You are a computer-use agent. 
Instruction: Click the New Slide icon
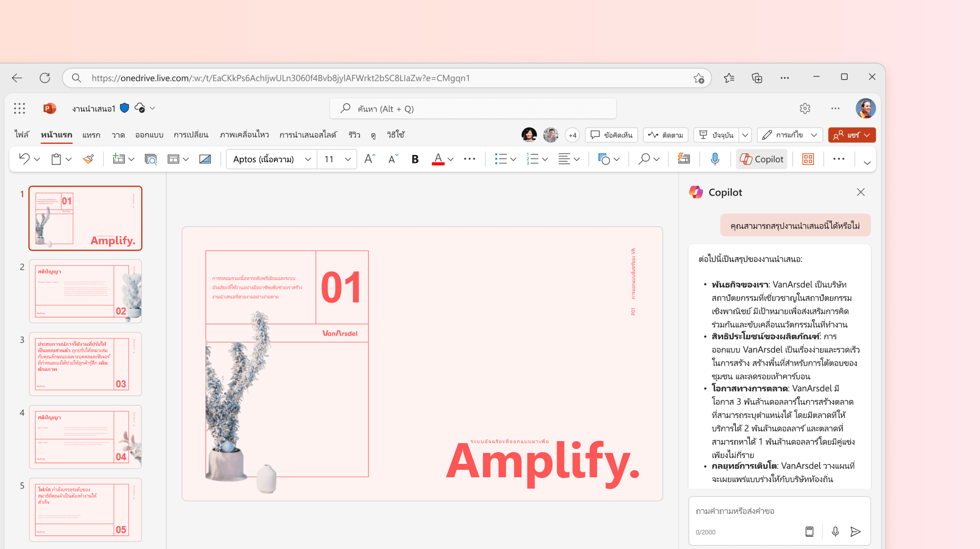118,159
